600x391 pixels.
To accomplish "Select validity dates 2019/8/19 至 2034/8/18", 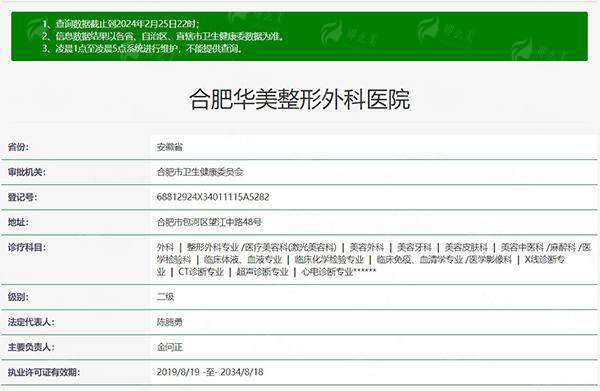I will 210,372.
